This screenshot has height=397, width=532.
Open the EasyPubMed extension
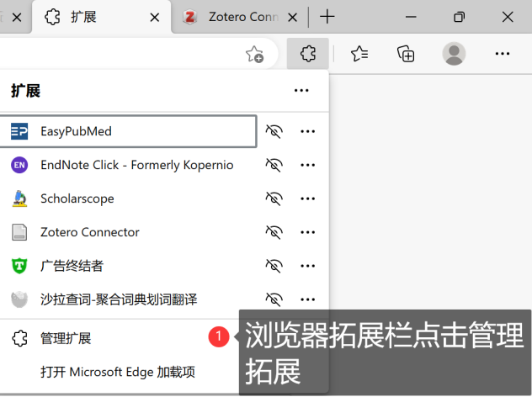click(x=128, y=131)
